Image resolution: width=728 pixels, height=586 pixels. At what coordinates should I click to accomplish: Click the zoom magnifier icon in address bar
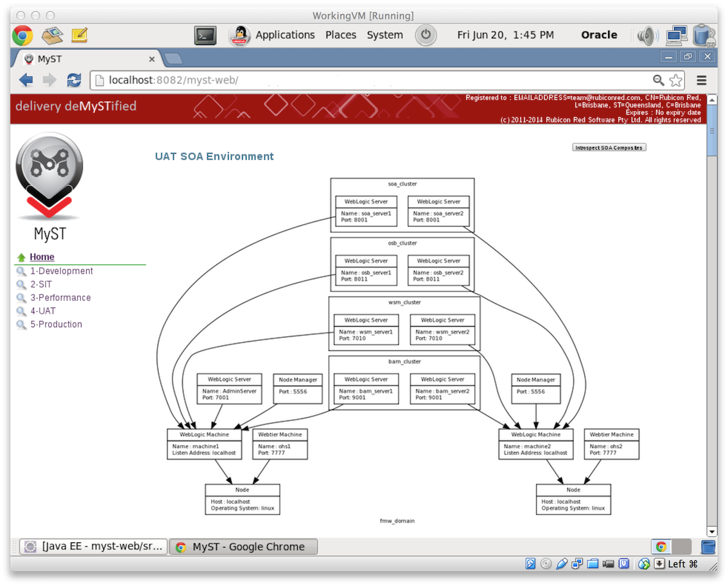point(659,80)
